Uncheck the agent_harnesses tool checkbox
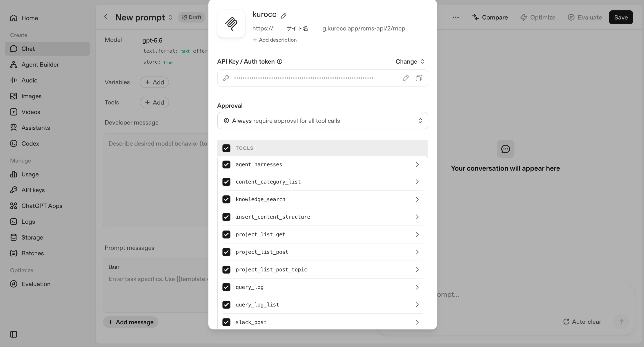644x347 pixels. pyautogui.click(x=226, y=164)
